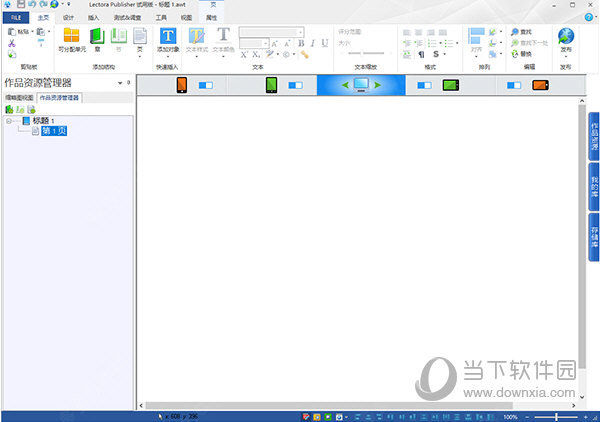Select the orange phone landscape view icon
The width and height of the screenshot is (600, 422).
tap(540, 85)
